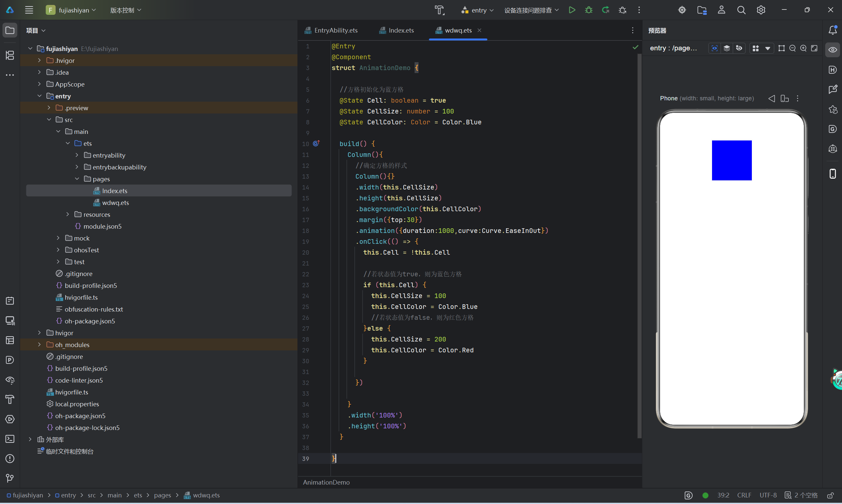This screenshot has width=842, height=504.
Task: Open the account profile icon
Action: [x=722, y=10]
